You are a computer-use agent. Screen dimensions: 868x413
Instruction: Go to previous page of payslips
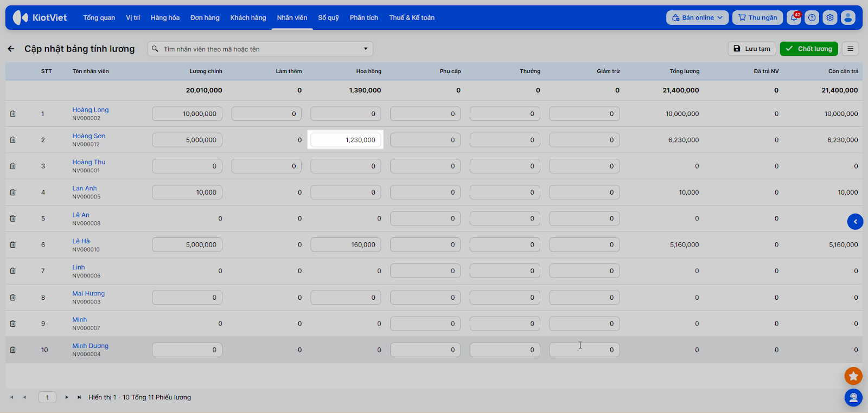[24, 397]
